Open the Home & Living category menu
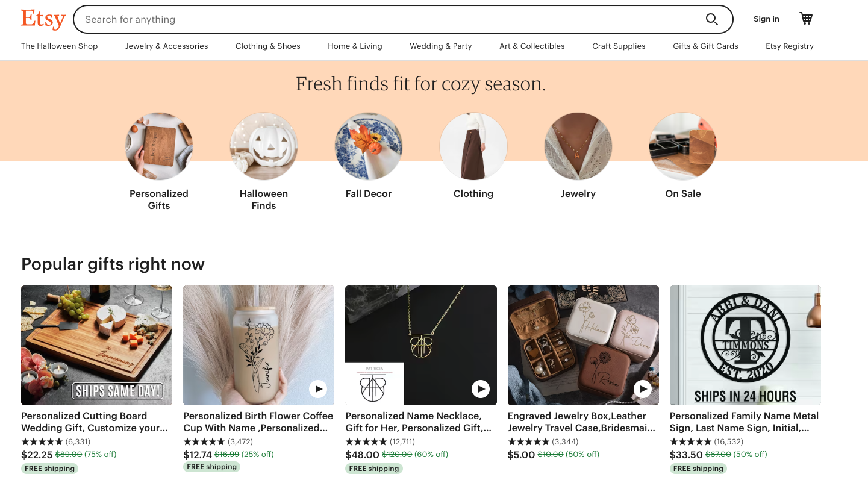Image resolution: width=868 pixels, height=486 pixels. tap(355, 46)
